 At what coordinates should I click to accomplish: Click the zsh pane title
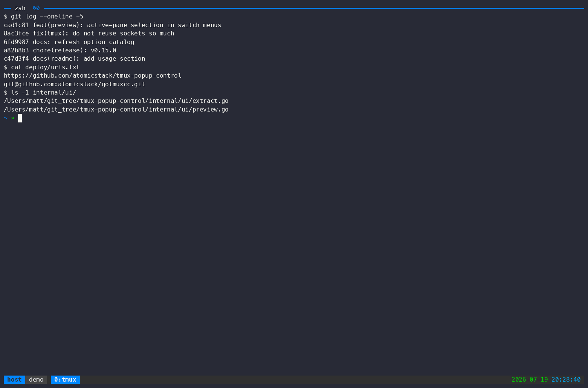[20, 8]
